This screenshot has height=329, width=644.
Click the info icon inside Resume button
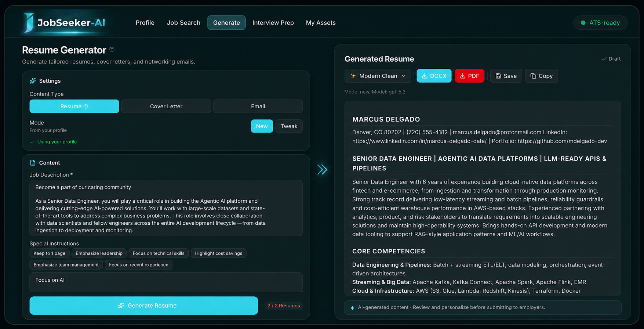tap(86, 106)
